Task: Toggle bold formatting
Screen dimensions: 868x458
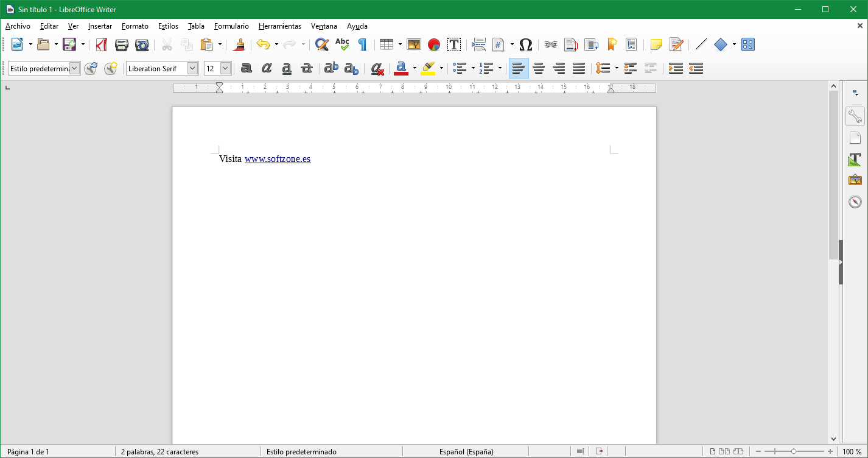Action: click(x=247, y=69)
